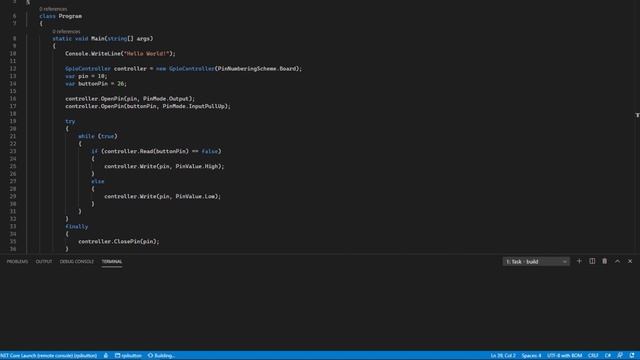Select the TERMINAL tab

(x=112, y=262)
